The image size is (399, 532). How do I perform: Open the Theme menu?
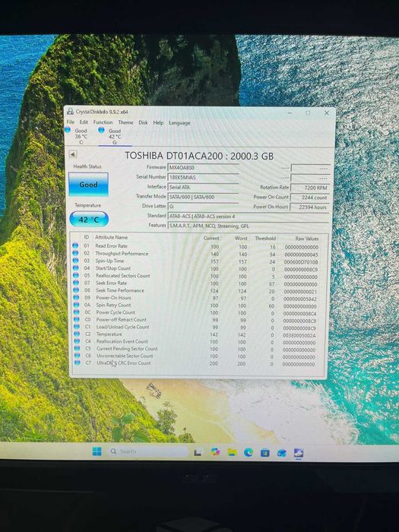[x=125, y=122]
